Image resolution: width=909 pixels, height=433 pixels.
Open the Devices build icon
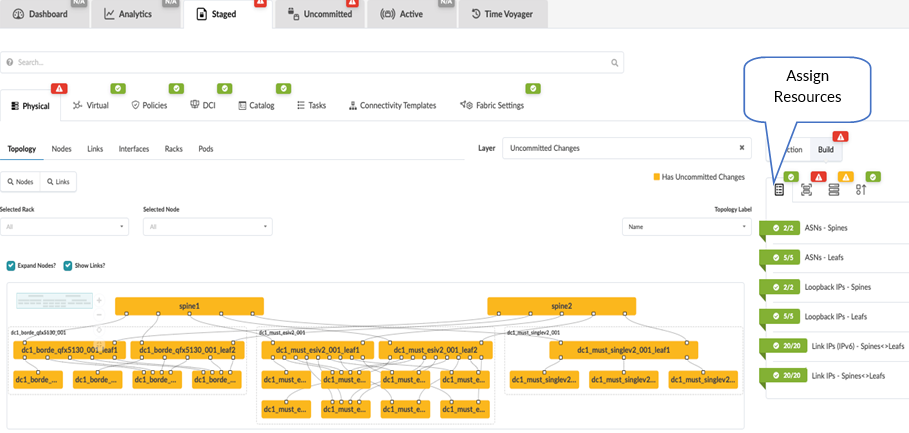tap(834, 190)
